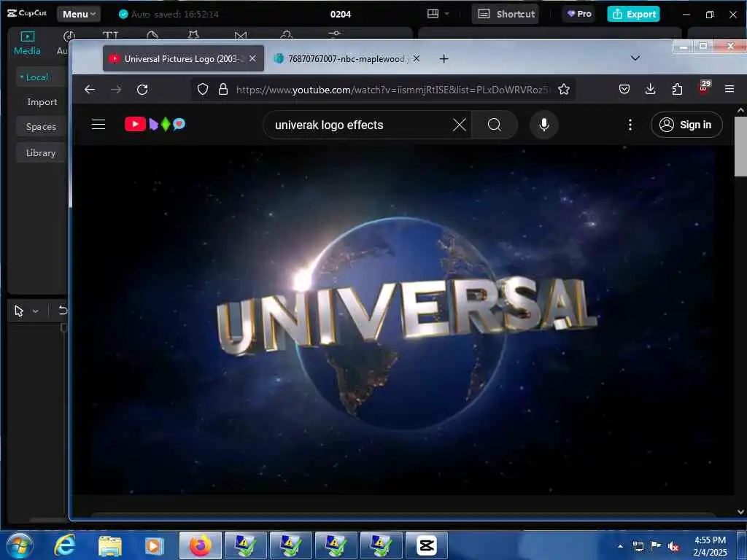Search with your voice microphone
The image size is (747, 560).
[543, 125]
